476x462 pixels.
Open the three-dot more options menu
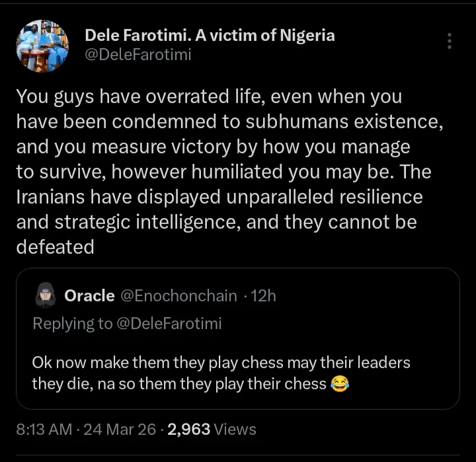[450, 41]
